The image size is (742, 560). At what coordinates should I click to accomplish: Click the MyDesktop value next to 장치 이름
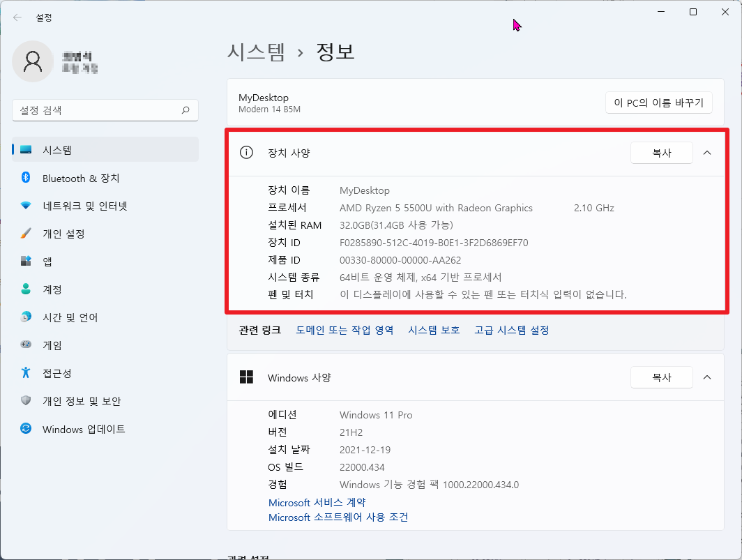364,190
